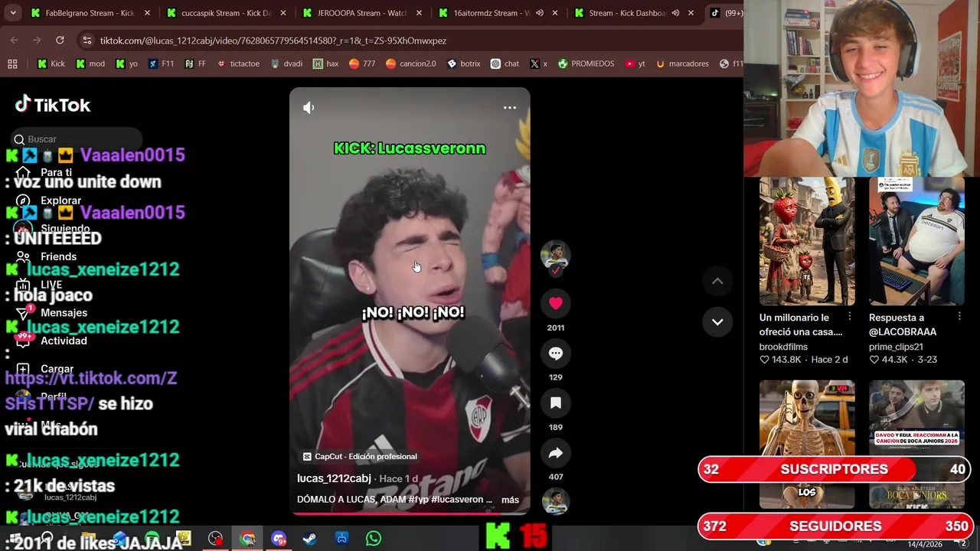Screen dimensions: 980x551
Task: Open the botrix bookmark
Action: pos(463,64)
